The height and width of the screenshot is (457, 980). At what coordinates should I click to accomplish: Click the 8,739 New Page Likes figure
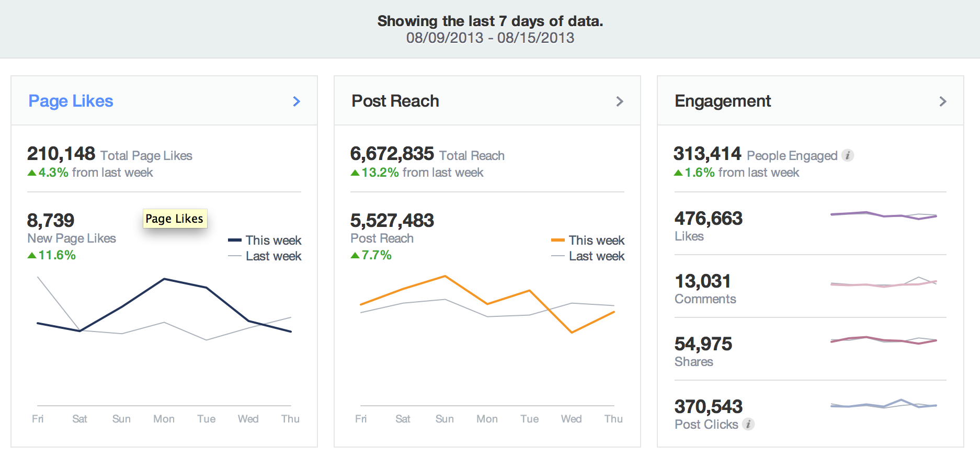pyautogui.click(x=51, y=220)
